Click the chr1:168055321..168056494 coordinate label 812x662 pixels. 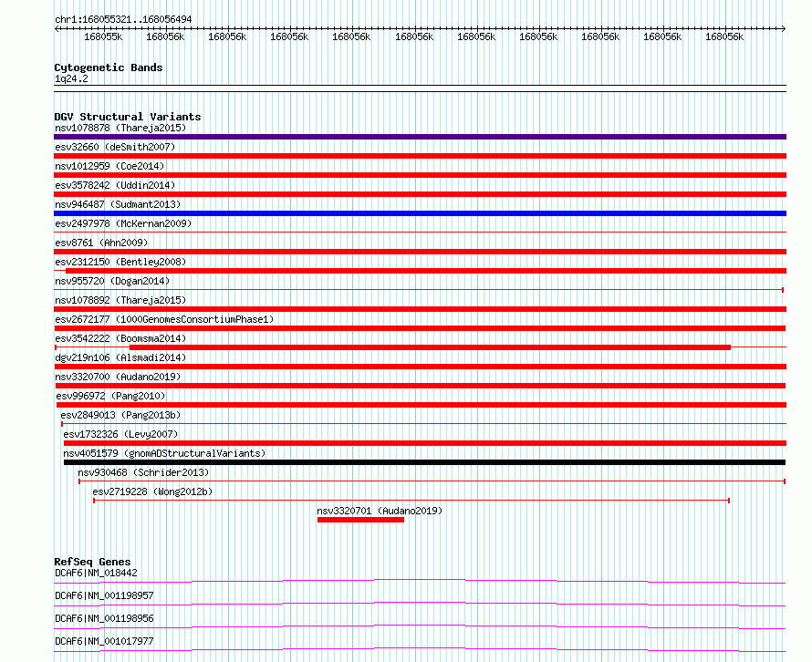tap(123, 19)
